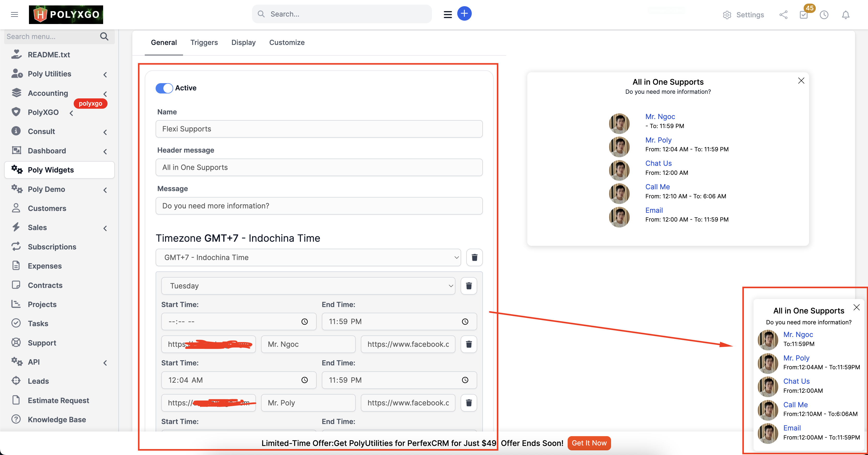Open time picker clock in the Mr. Ngoc 11:59 PM End Time field
Image resolution: width=868 pixels, height=455 pixels.
[x=465, y=322]
